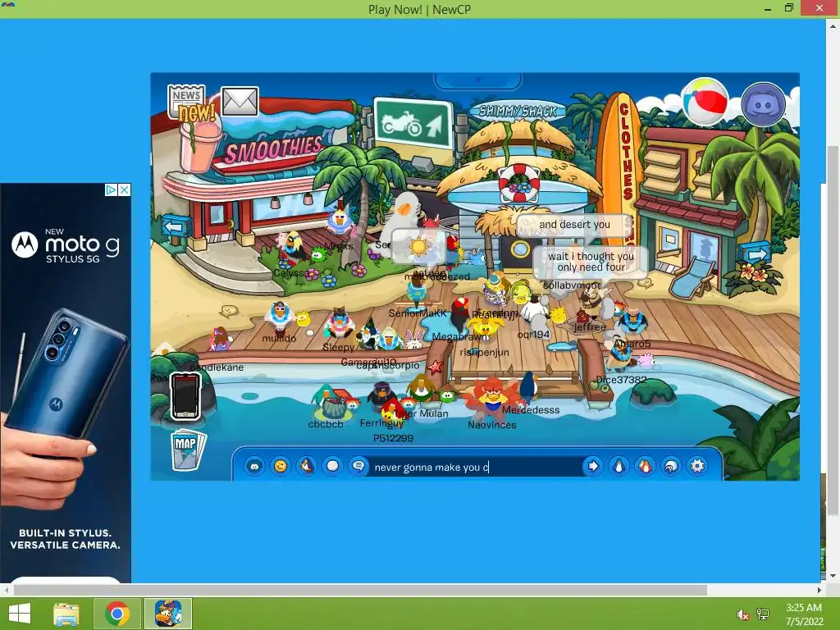Send chat message arrow button
The image size is (840, 630).
(x=592, y=466)
